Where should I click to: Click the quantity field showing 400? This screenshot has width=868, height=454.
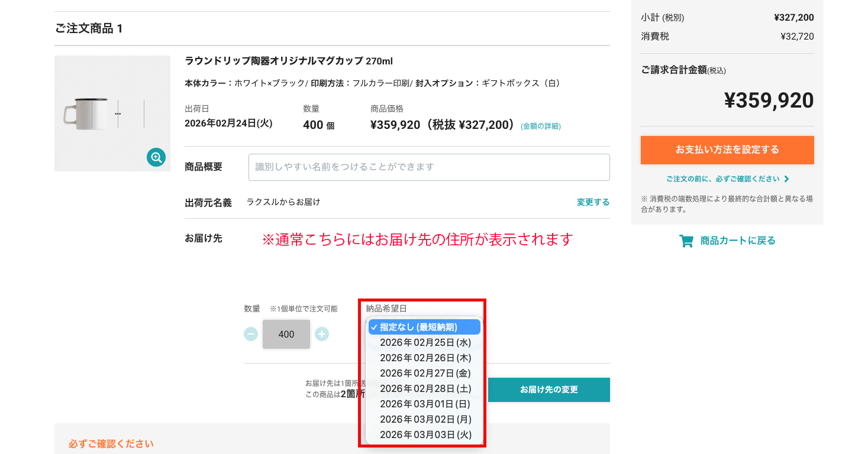click(x=286, y=334)
